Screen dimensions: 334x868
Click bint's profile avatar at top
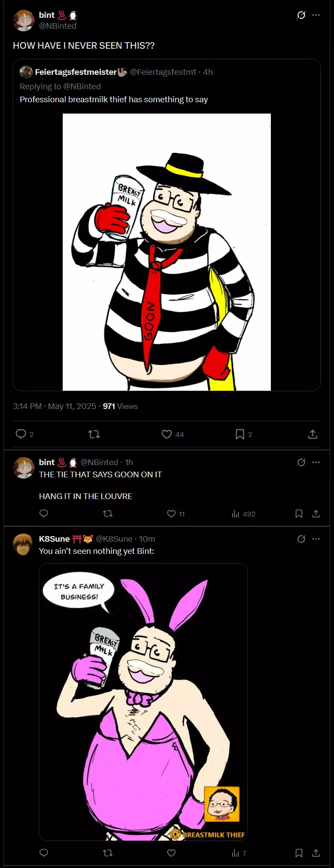[x=24, y=20]
